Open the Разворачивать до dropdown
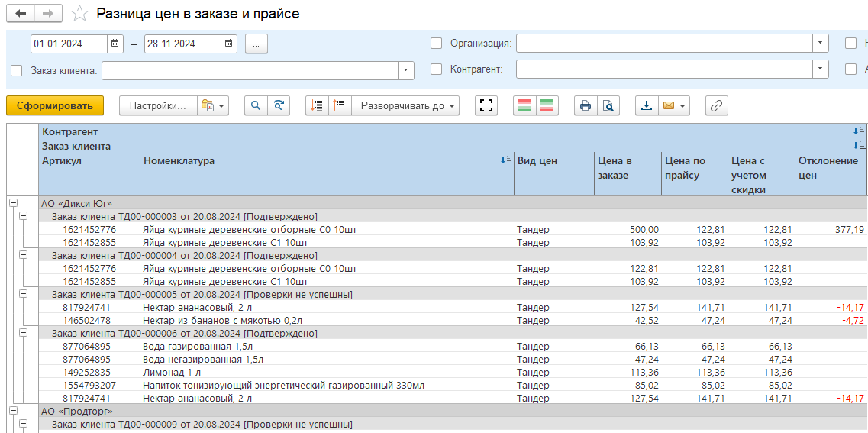This screenshot has width=868, height=433. [x=409, y=105]
